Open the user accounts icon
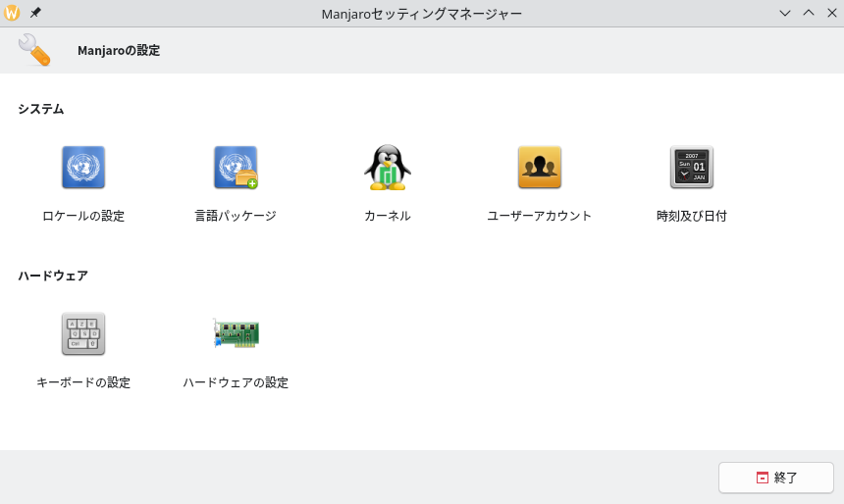The height and width of the screenshot is (504, 844). (x=540, y=168)
